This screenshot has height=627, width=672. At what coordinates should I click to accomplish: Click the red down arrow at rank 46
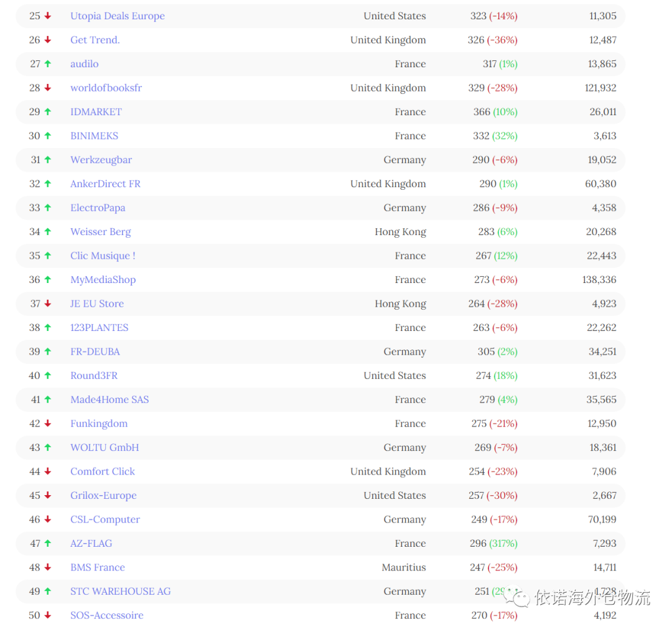(x=47, y=519)
